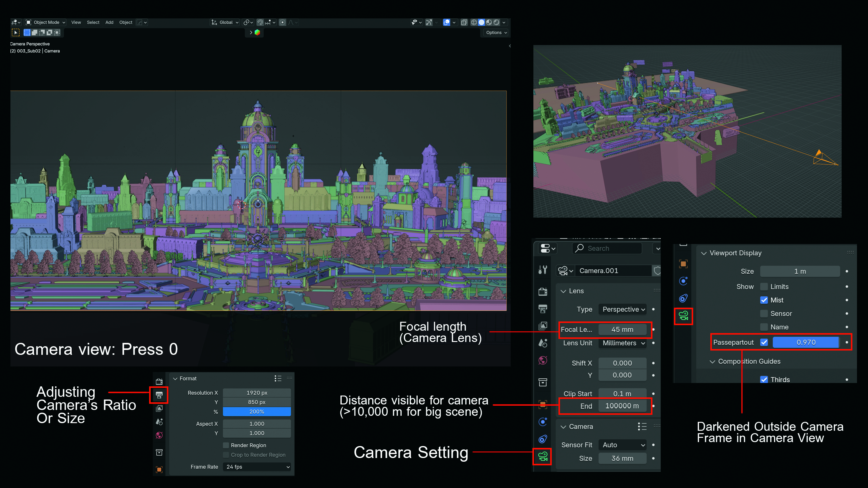Image resolution: width=868 pixels, height=488 pixels.
Task: Open Tool tab in the Lens properties panel
Action: point(543,270)
